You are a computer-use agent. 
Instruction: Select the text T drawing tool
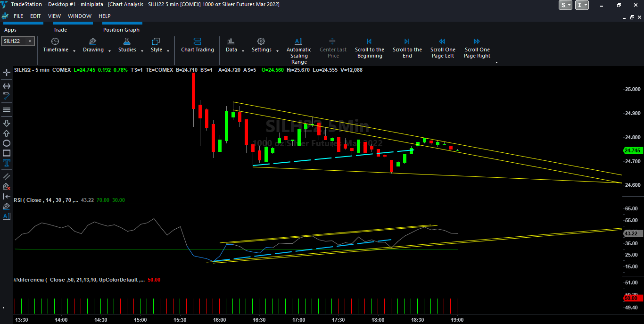(7, 163)
